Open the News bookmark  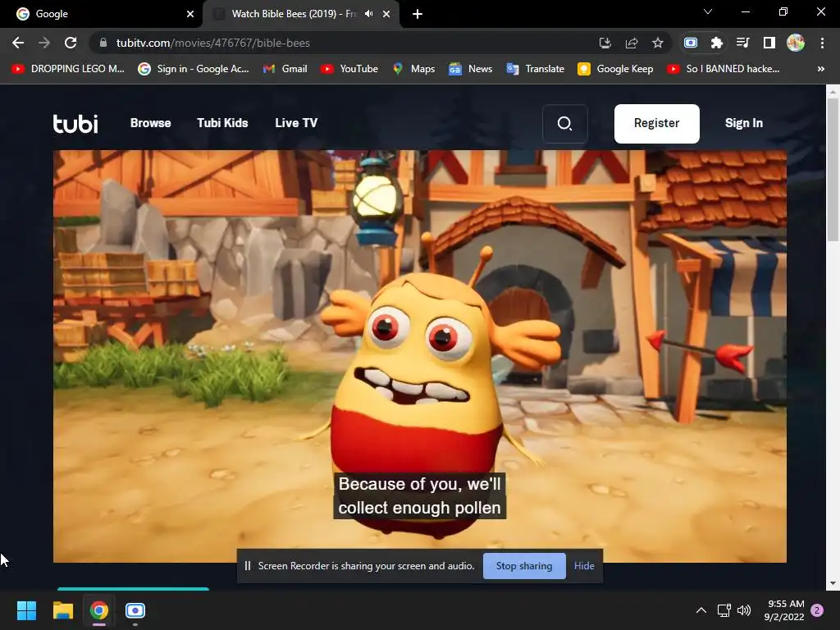pos(471,69)
